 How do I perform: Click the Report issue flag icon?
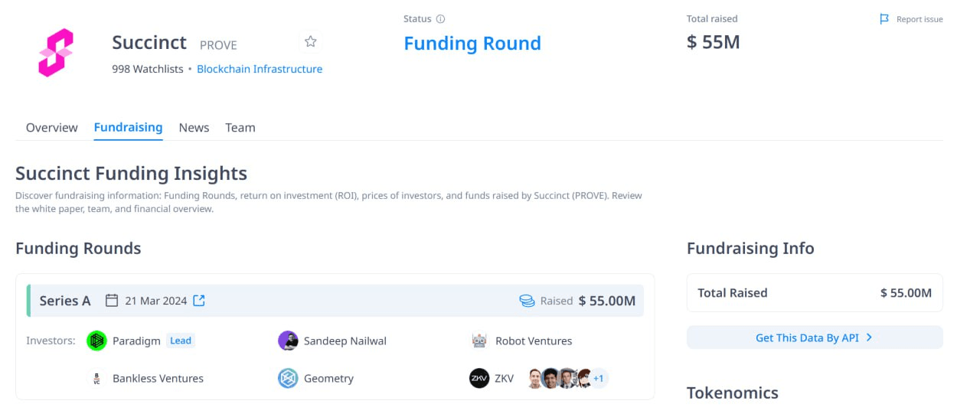884,19
